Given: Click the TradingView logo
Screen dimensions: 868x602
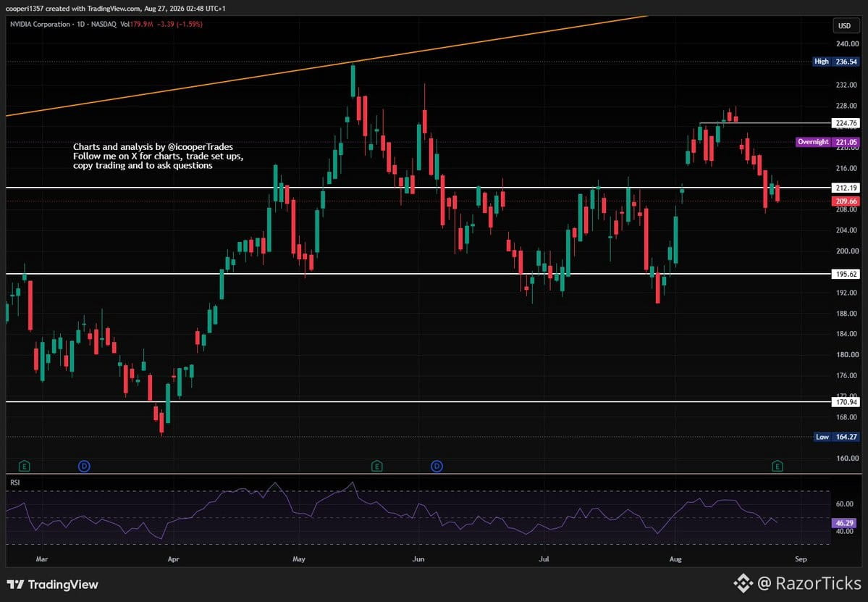Looking at the screenshot, I should click(53, 585).
